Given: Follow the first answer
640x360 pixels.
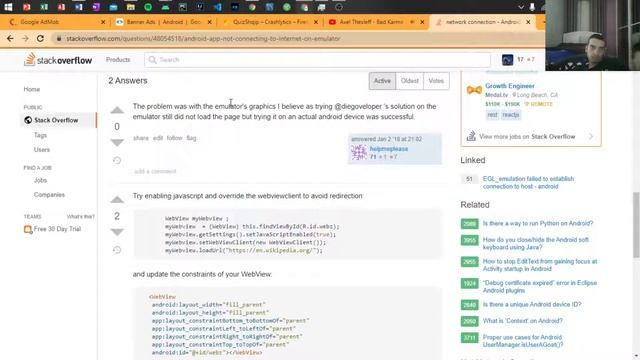Looking at the screenshot, I should click(174, 138).
